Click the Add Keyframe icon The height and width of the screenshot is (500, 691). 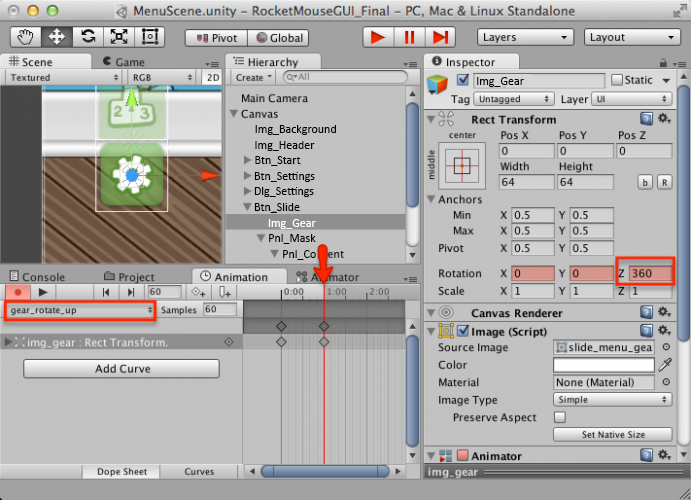click(x=198, y=292)
